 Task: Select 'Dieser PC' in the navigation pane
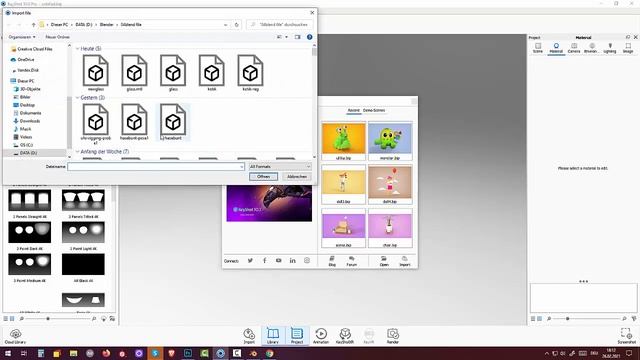coord(26,81)
